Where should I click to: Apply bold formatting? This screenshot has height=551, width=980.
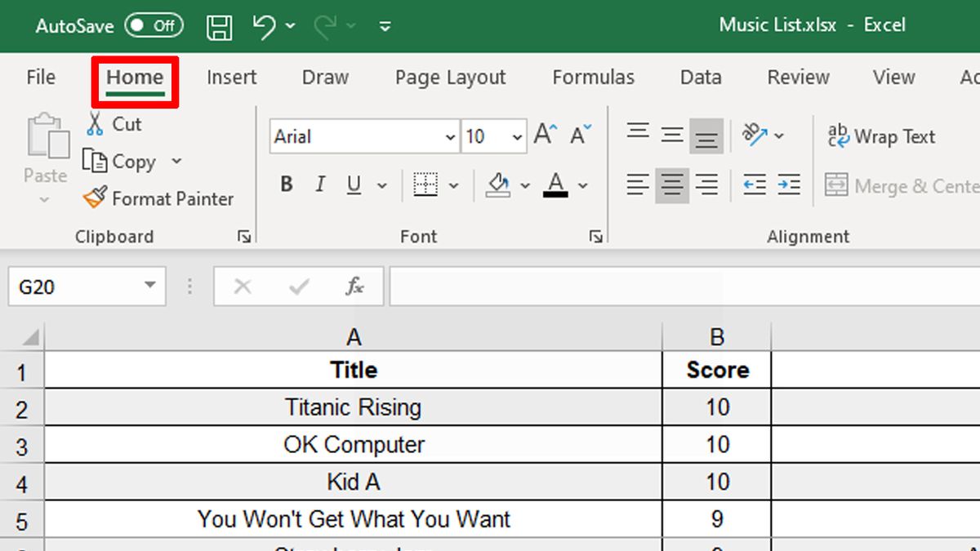(x=286, y=184)
